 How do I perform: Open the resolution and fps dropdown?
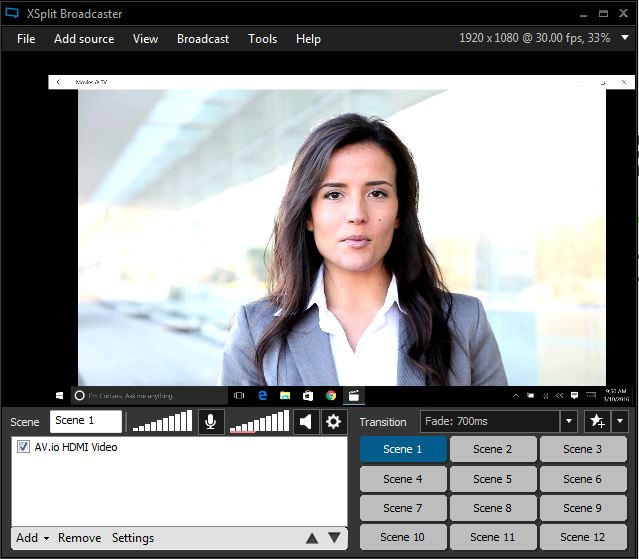tap(624, 38)
